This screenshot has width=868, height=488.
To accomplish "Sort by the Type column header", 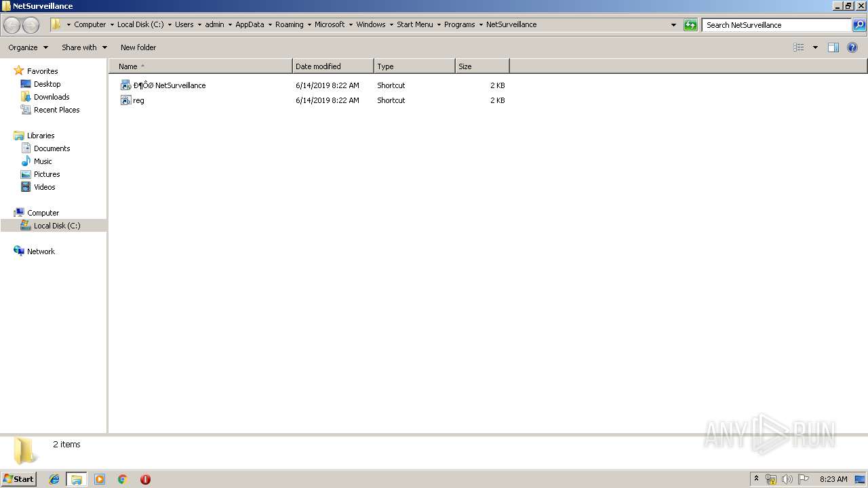I will [x=414, y=66].
